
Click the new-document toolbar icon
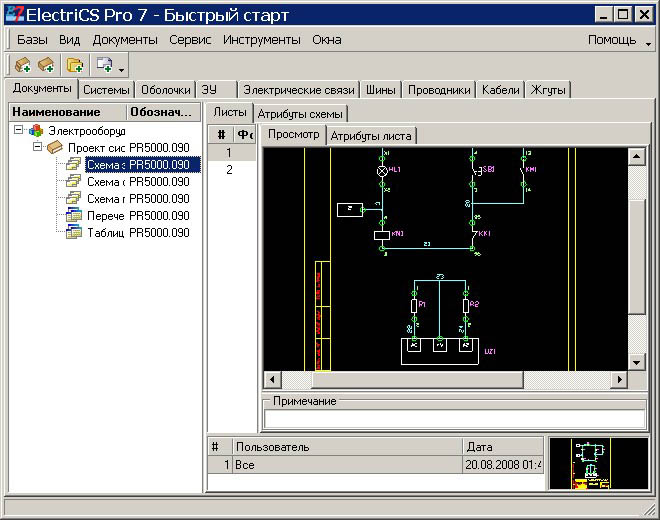pyautogui.click(x=104, y=65)
